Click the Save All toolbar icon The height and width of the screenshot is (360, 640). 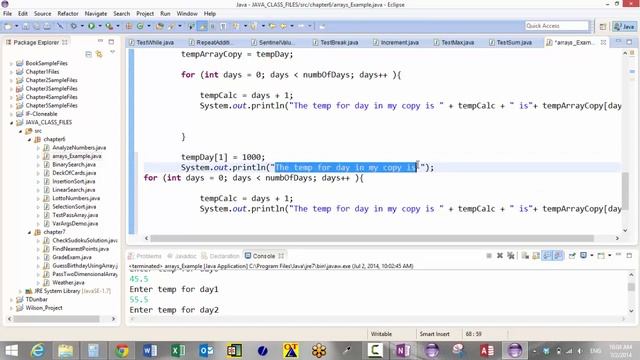coord(36,26)
